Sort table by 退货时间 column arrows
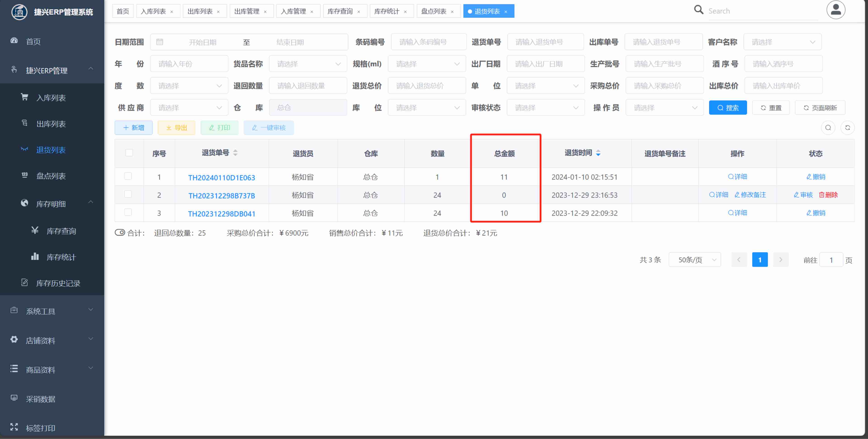 coord(598,153)
